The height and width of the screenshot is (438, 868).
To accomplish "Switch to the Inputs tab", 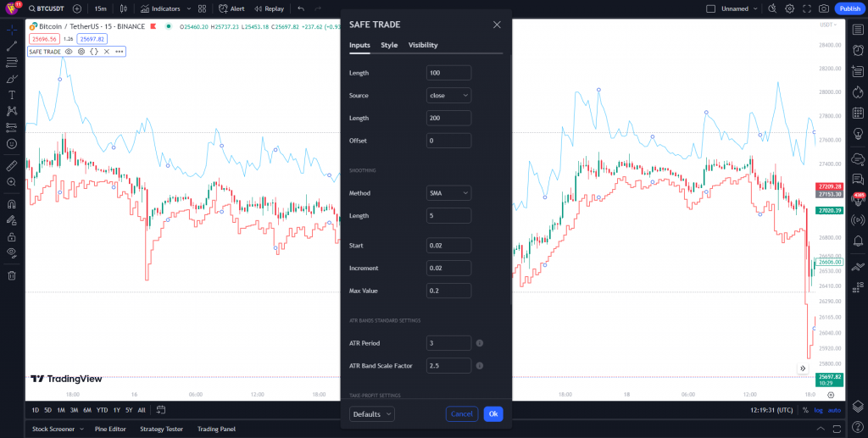I will pos(359,46).
